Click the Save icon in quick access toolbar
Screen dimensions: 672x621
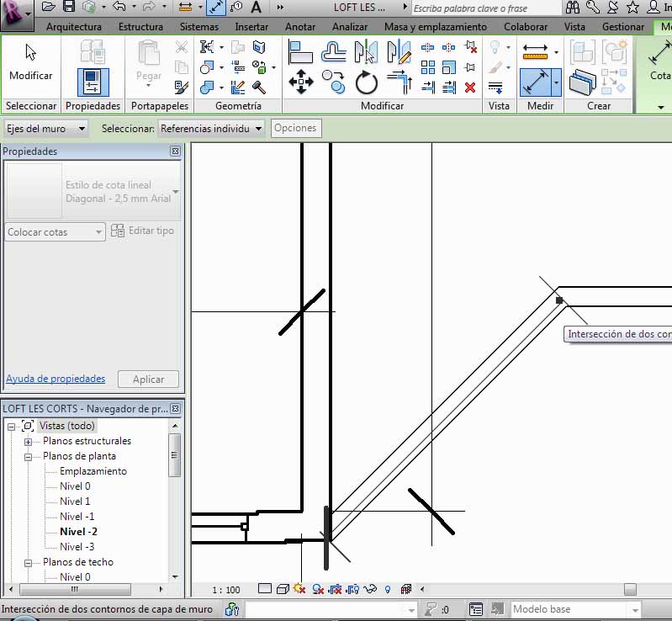(x=71, y=8)
